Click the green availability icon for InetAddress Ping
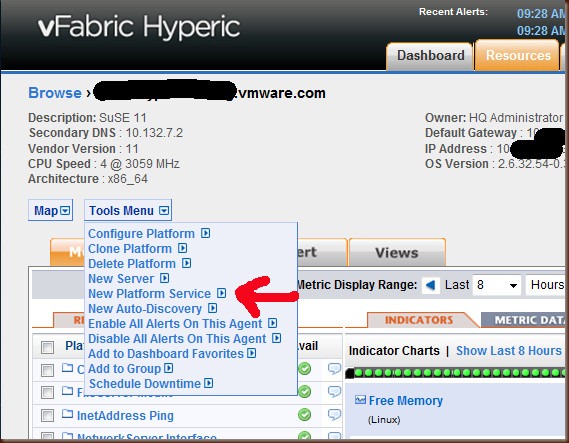 (304, 414)
